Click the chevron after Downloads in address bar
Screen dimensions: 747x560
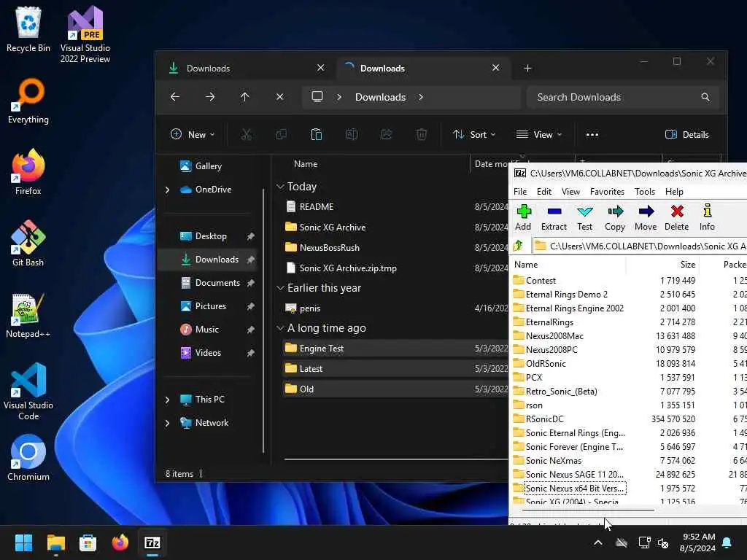click(x=421, y=97)
